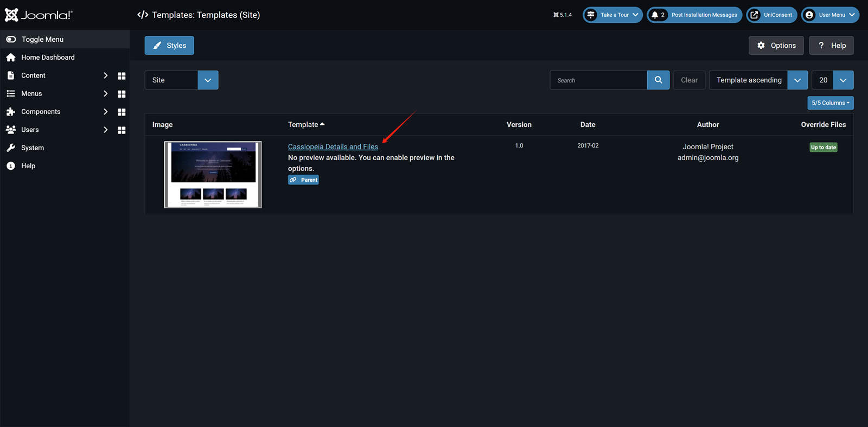The image size is (868, 427).
Task: Click the 1.0 version cell
Action: click(519, 145)
